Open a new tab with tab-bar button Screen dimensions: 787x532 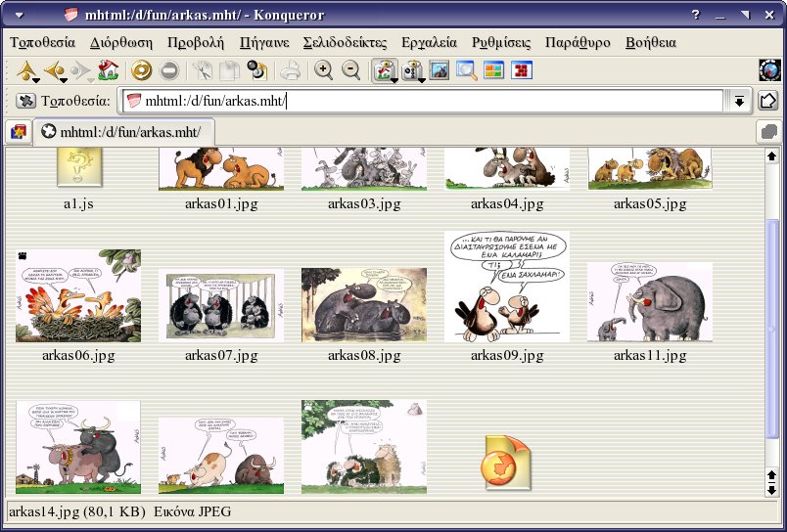pyautogui.click(x=19, y=132)
